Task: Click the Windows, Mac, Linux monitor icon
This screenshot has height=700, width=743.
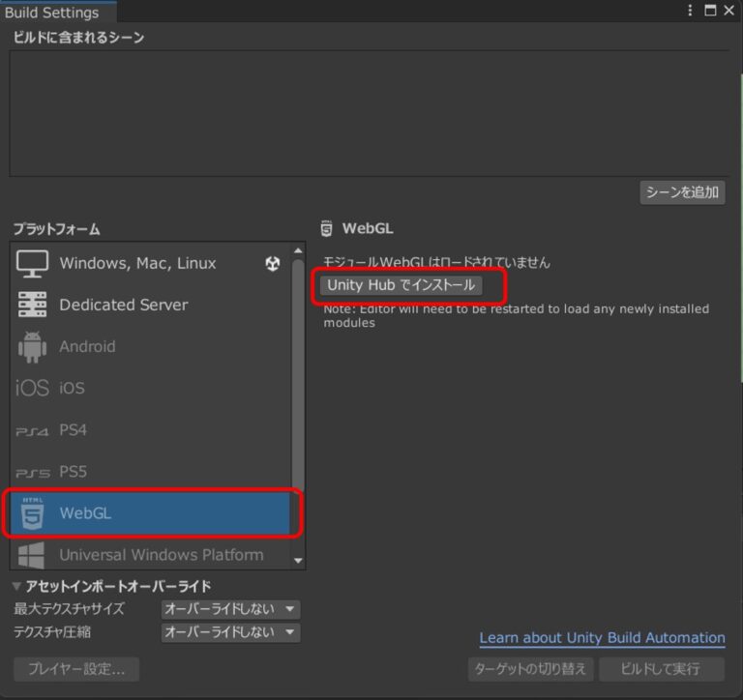Action: pos(32,264)
